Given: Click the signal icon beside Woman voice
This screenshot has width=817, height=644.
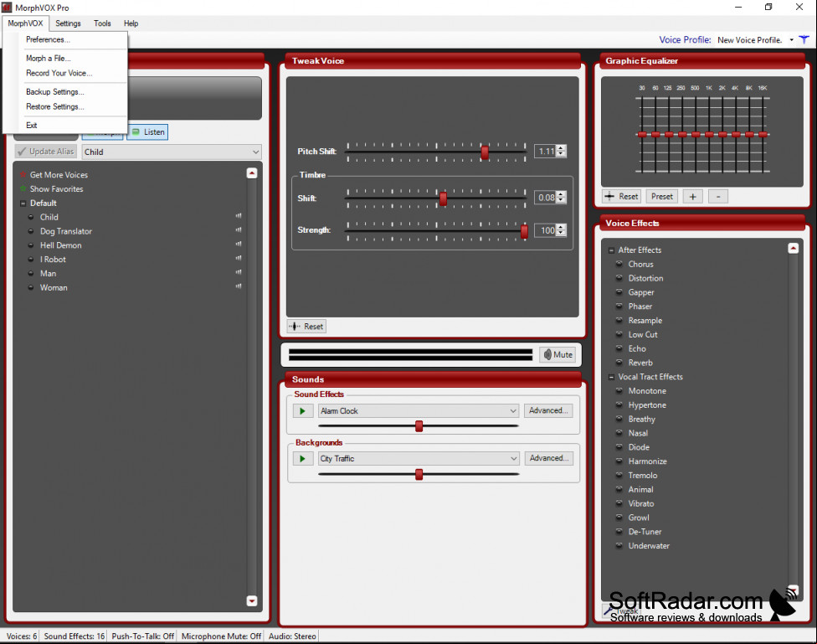Looking at the screenshot, I should (x=239, y=286).
